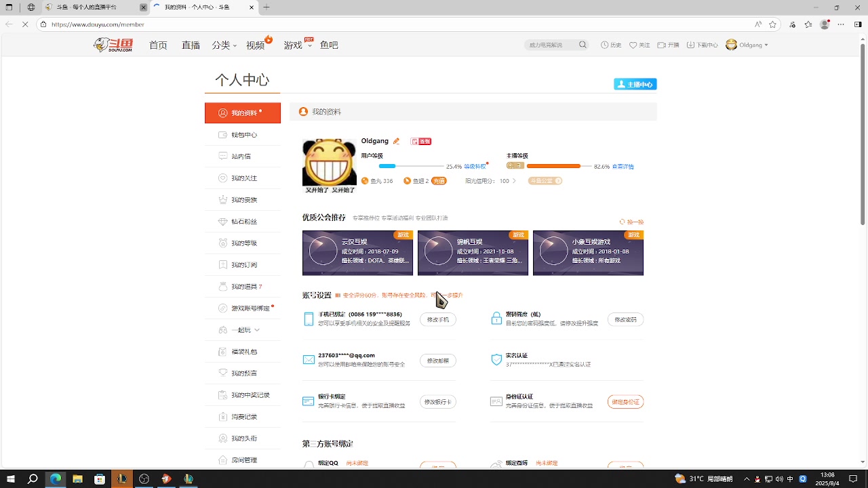868x488 pixels.
Task: Click the Microsoft Edge taskbar icon
Action: coord(55,479)
